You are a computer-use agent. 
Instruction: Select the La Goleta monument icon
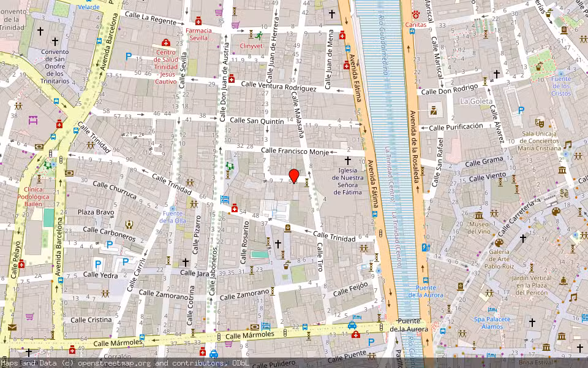click(x=434, y=110)
